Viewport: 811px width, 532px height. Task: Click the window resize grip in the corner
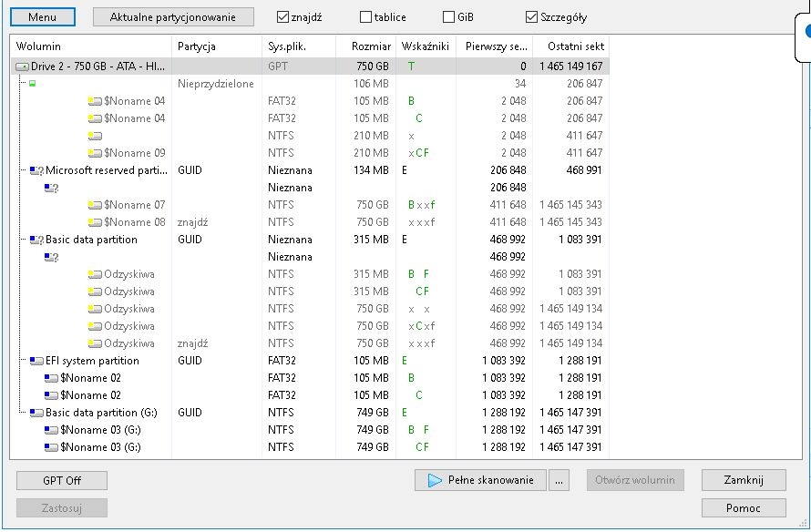tap(802, 524)
